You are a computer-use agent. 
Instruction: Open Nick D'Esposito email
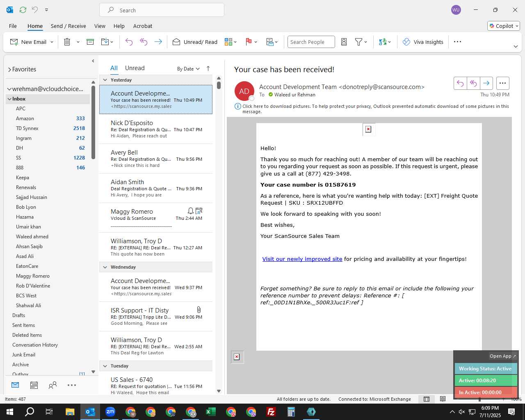(x=156, y=129)
